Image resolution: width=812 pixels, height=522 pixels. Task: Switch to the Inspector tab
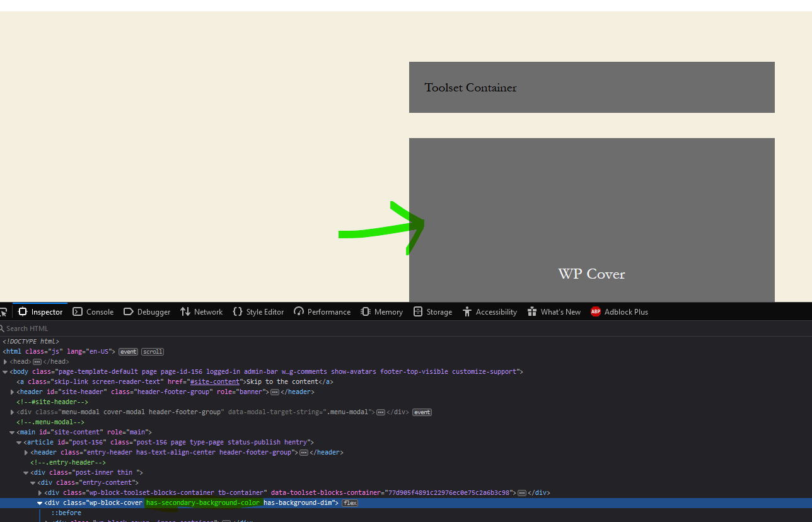point(40,312)
